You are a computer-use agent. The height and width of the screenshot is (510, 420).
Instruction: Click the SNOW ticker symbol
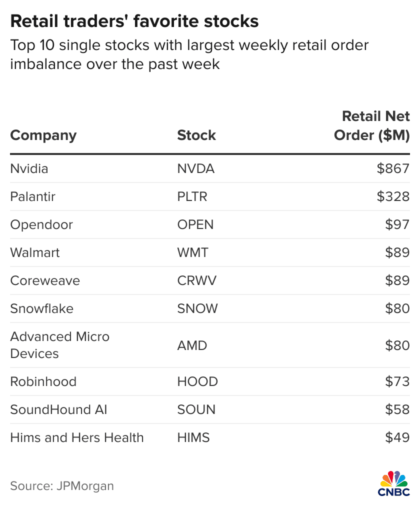pyautogui.click(x=197, y=308)
